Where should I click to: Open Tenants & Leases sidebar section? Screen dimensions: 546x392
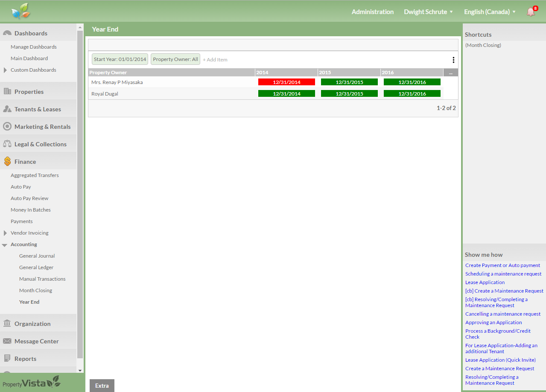click(37, 109)
